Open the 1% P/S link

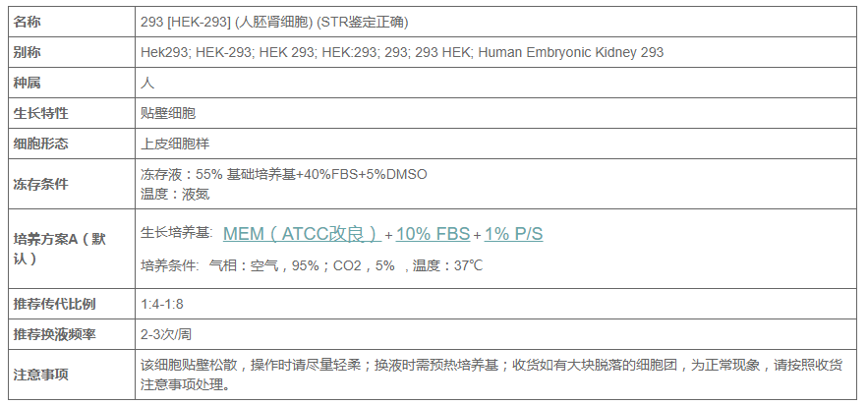[x=514, y=234]
